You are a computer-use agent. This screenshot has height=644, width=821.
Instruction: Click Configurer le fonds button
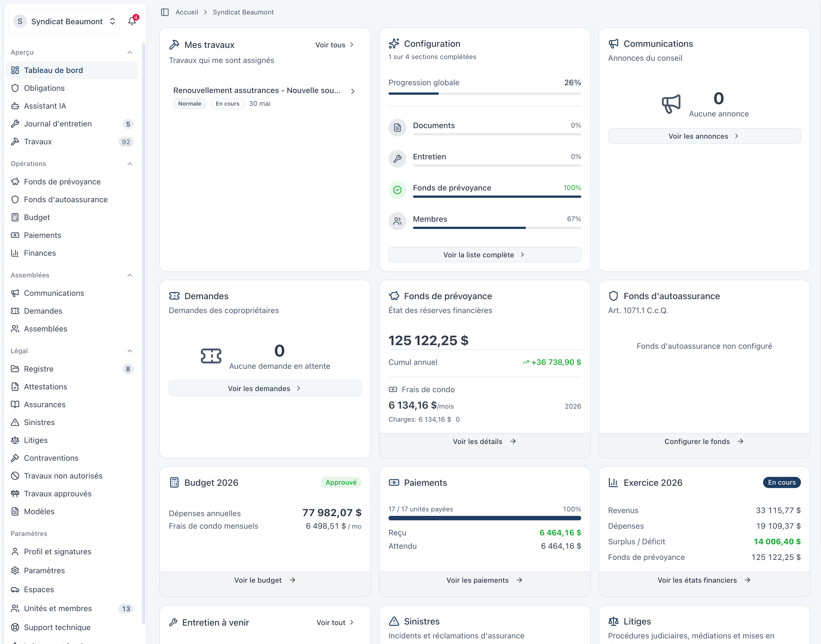click(704, 441)
